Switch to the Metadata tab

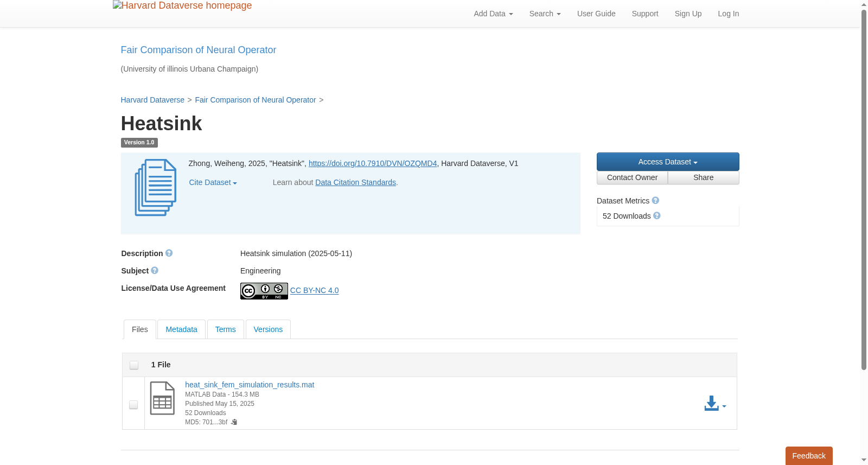[x=181, y=329]
